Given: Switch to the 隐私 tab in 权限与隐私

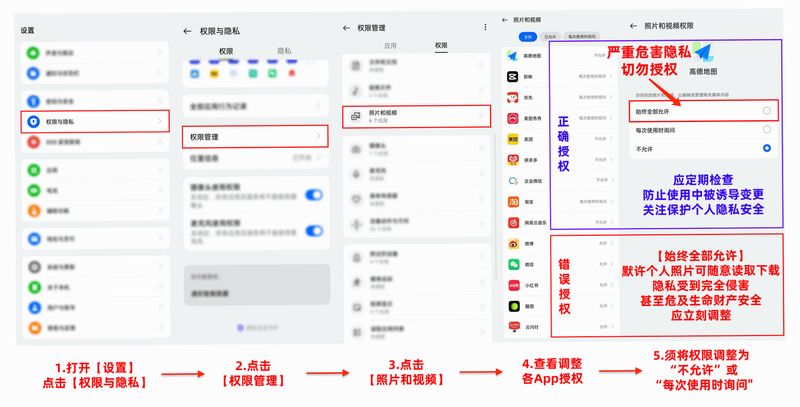Looking at the screenshot, I should (x=284, y=51).
